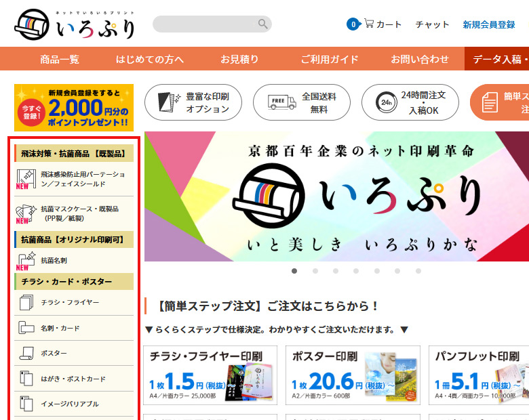
Task: Open the はじめての方へ menu item
Action: 150,60
